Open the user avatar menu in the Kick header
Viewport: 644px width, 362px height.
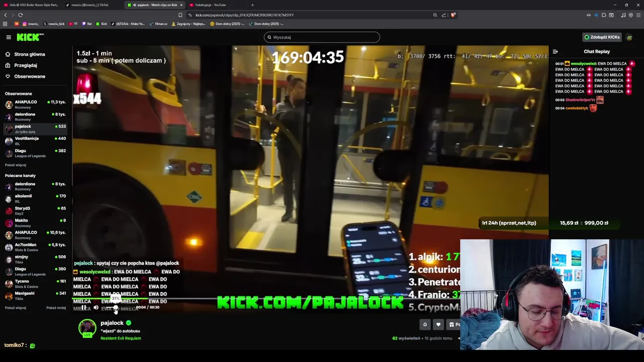coord(629,37)
